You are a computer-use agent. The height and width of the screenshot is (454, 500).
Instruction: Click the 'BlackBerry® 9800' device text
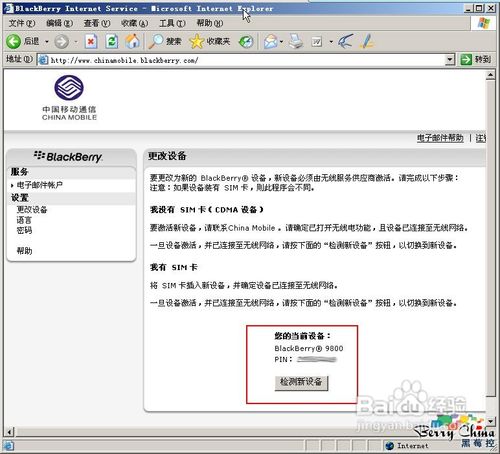click(x=309, y=348)
